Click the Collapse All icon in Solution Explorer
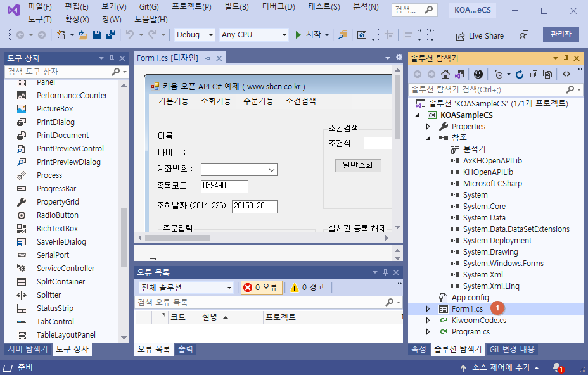 pyautogui.click(x=534, y=74)
